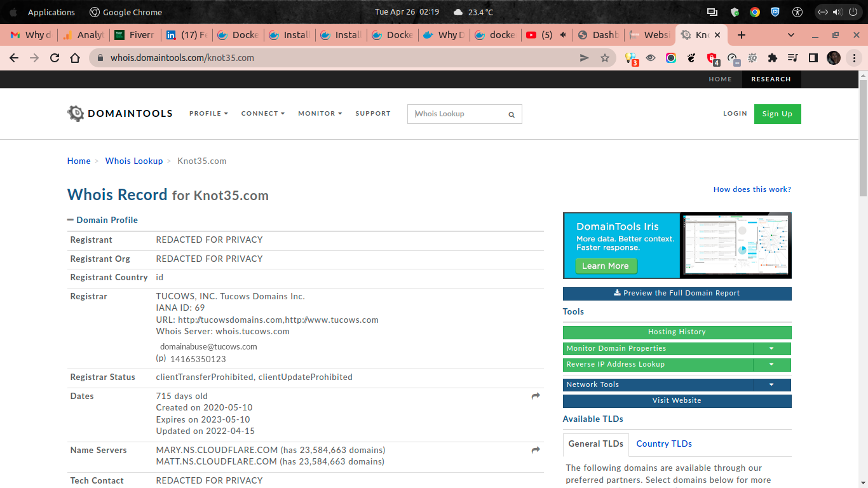
Task: Open the HOME top navigation item
Action: 721,79
